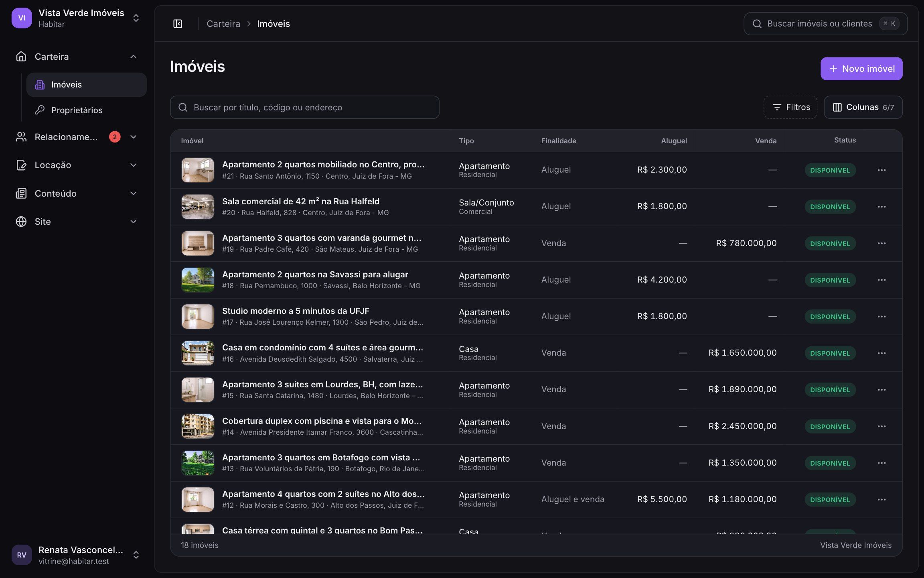924x578 pixels.
Task: Click the Buscar imóveis ou clientes search
Action: point(825,24)
